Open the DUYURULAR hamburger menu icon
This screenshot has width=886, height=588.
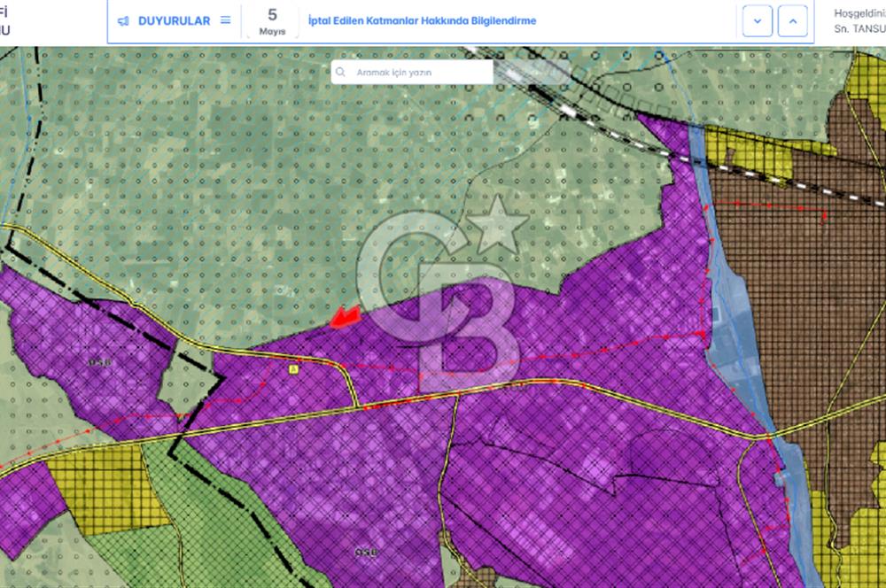point(225,20)
